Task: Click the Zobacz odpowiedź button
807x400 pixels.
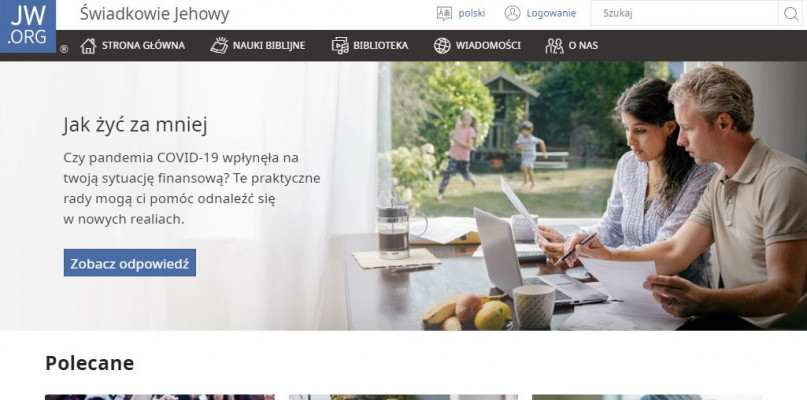Action: [130, 263]
